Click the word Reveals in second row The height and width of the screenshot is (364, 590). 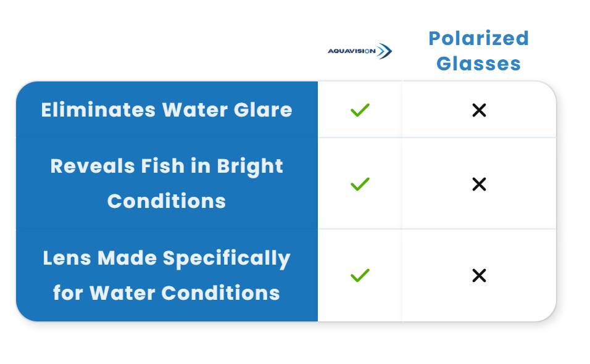pos(93,166)
